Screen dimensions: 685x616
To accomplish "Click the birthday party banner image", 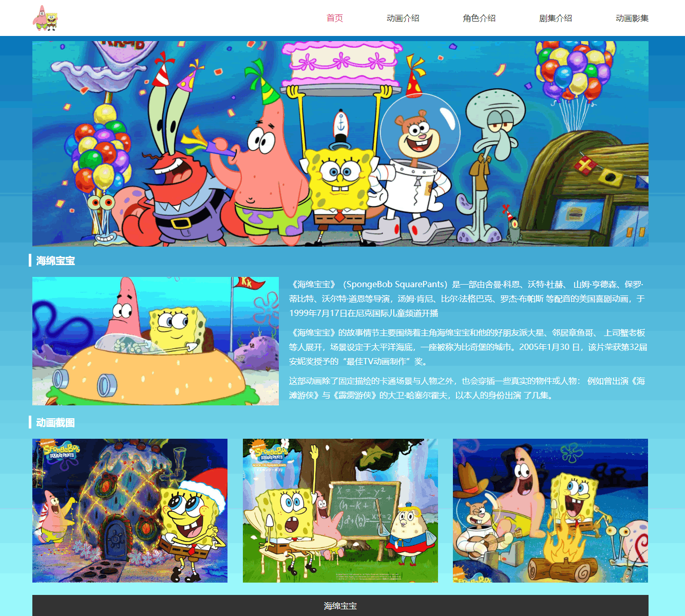I will 340,144.
